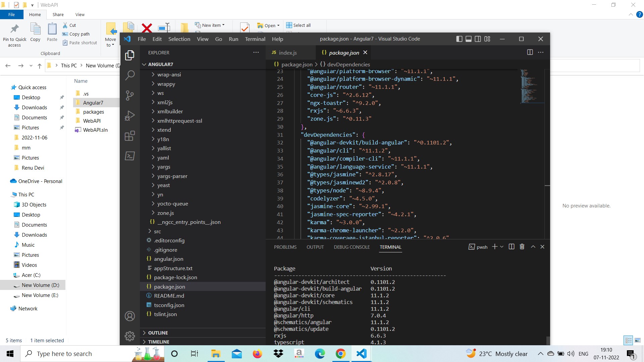Switch to the OUTPUT panel tab
The width and height of the screenshot is (644, 362).
tap(315, 247)
